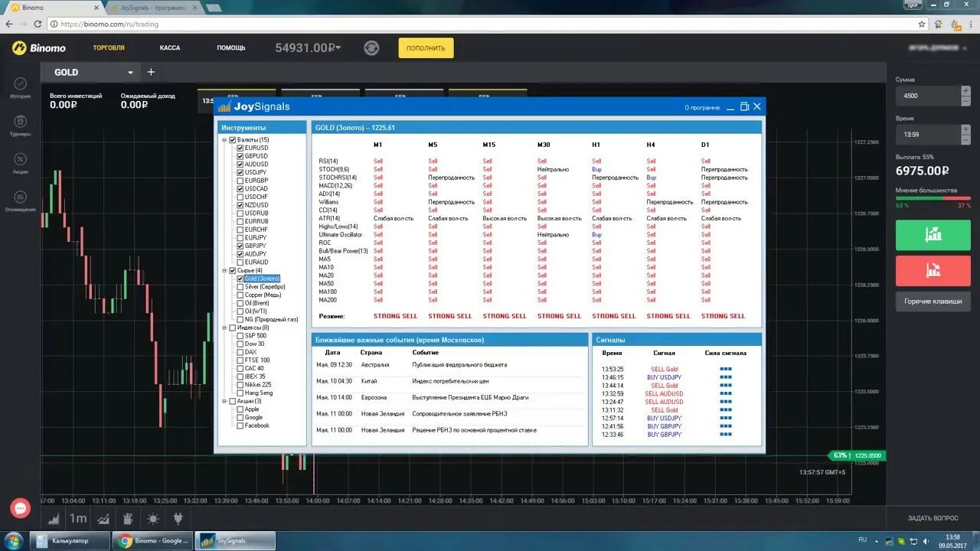
Task: Check the USDCHF instrument
Action: pos(240,197)
